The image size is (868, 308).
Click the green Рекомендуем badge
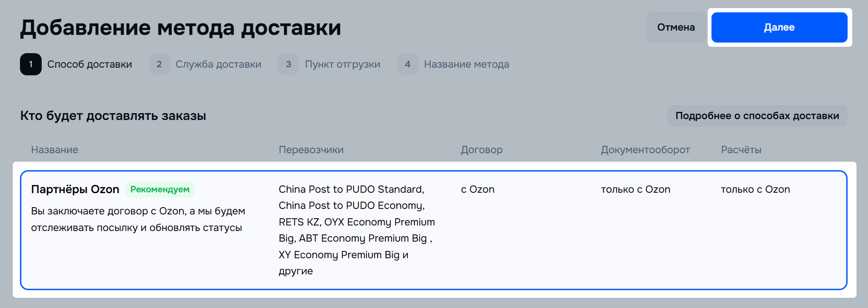(x=160, y=189)
